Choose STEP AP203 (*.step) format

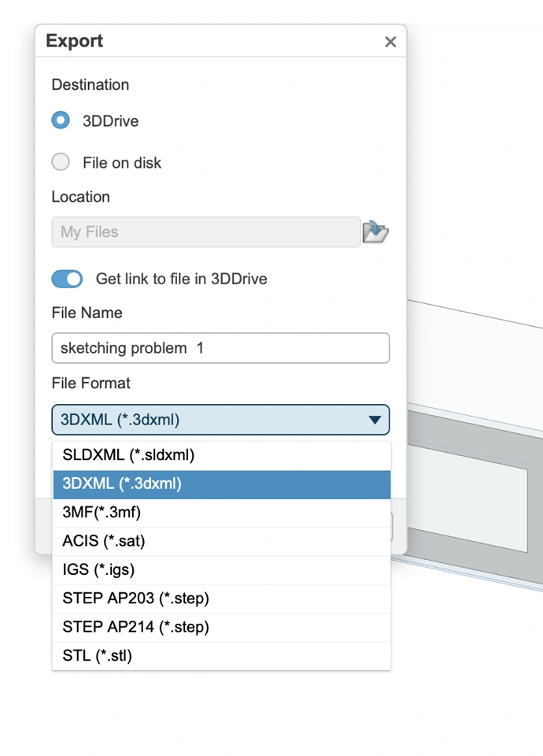[x=222, y=598]
